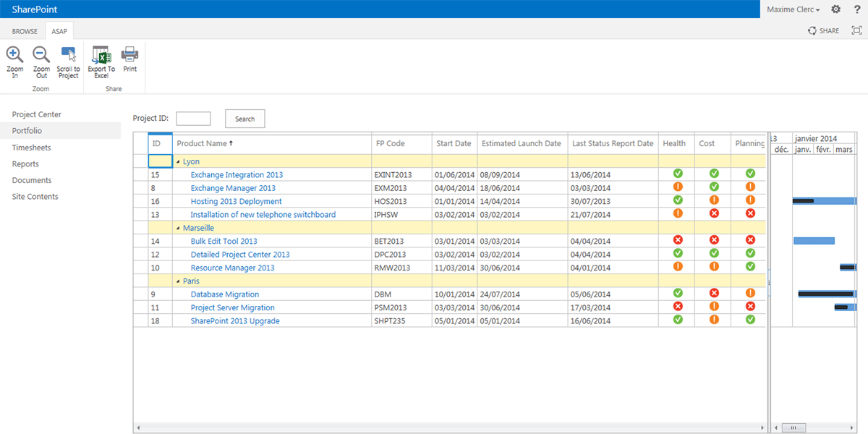Collapse the Paris group row
This screenshot has height=434, width=868.
coord(179,281)
